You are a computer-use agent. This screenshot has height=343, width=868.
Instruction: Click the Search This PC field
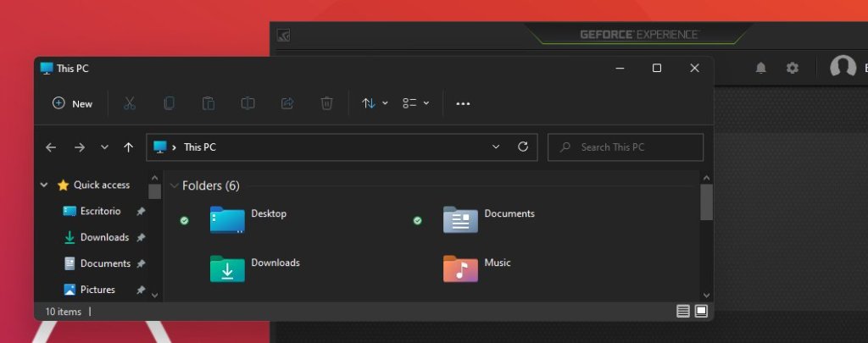pyautogui.click(x=626, y=147)
